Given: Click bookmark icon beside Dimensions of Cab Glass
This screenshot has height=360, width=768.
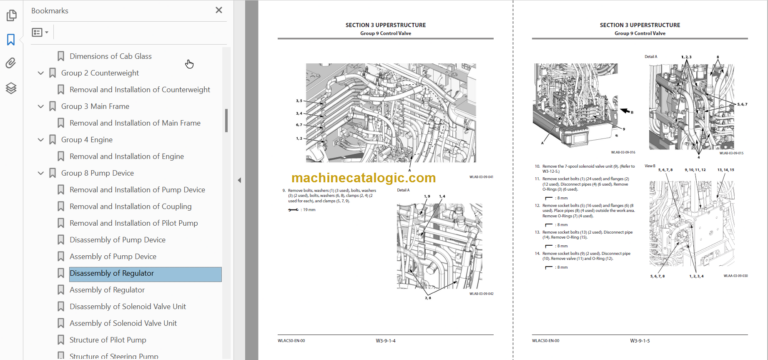Looking at the screenshot, I should 61,56.
